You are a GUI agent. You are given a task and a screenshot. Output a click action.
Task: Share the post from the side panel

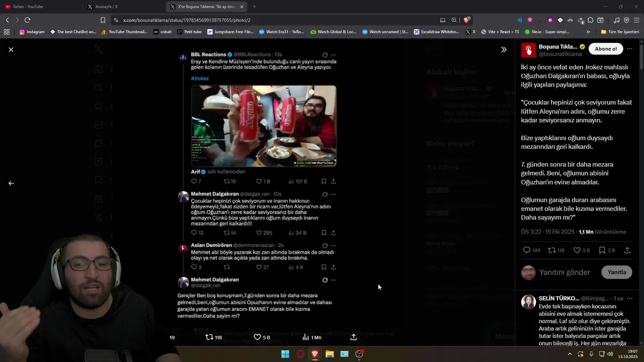coord(627,250)
